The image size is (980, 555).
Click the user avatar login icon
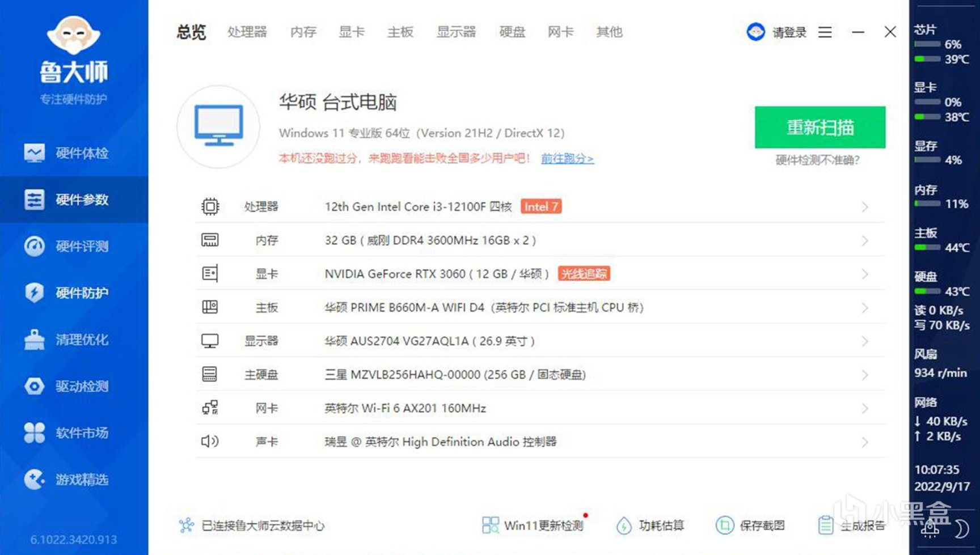755,32
